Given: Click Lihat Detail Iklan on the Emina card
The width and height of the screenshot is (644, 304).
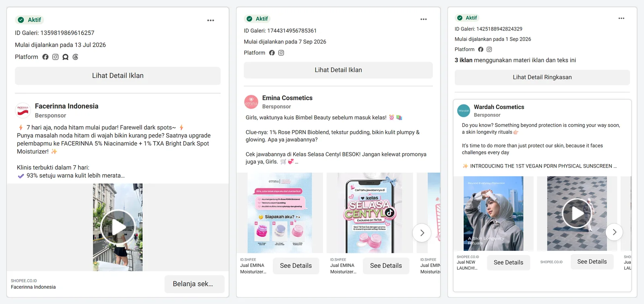Looking at the screenshot, I should pyautogui.click(x=338, y=70).
